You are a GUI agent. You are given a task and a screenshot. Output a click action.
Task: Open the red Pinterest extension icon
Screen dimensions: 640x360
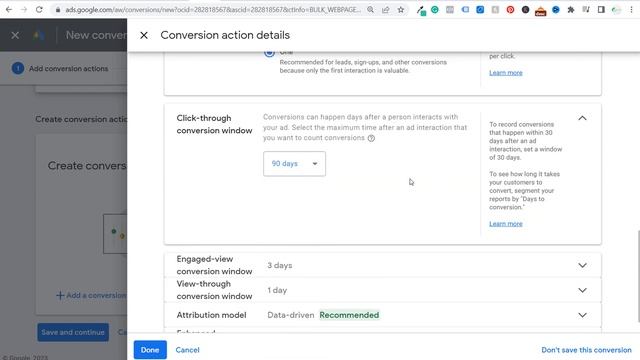tap(510, 9)
